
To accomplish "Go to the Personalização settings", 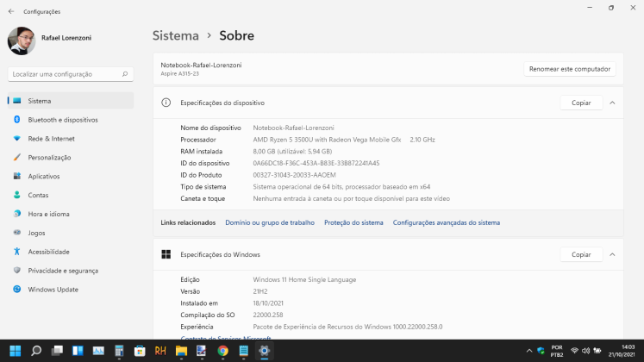I will coord(71,158).
